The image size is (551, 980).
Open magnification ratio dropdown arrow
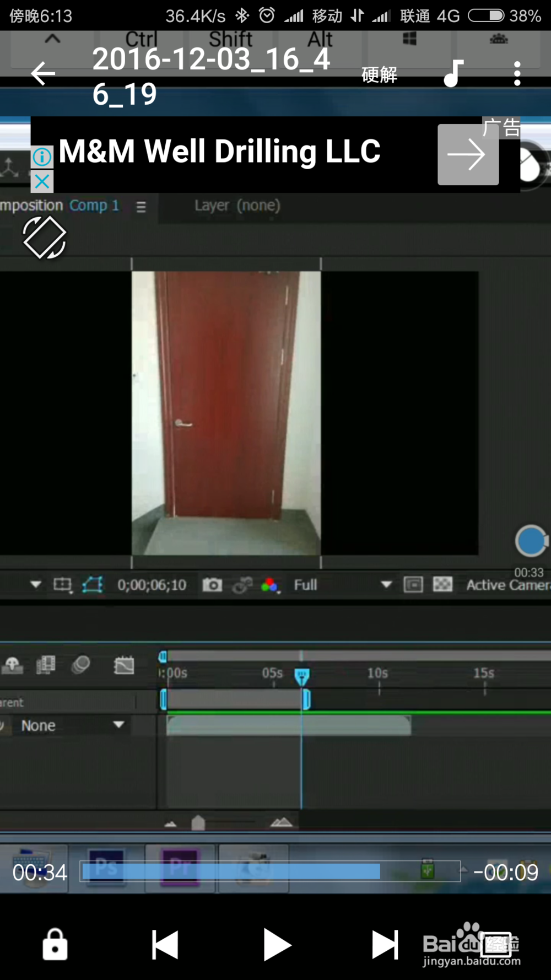(x=36, y=584)
